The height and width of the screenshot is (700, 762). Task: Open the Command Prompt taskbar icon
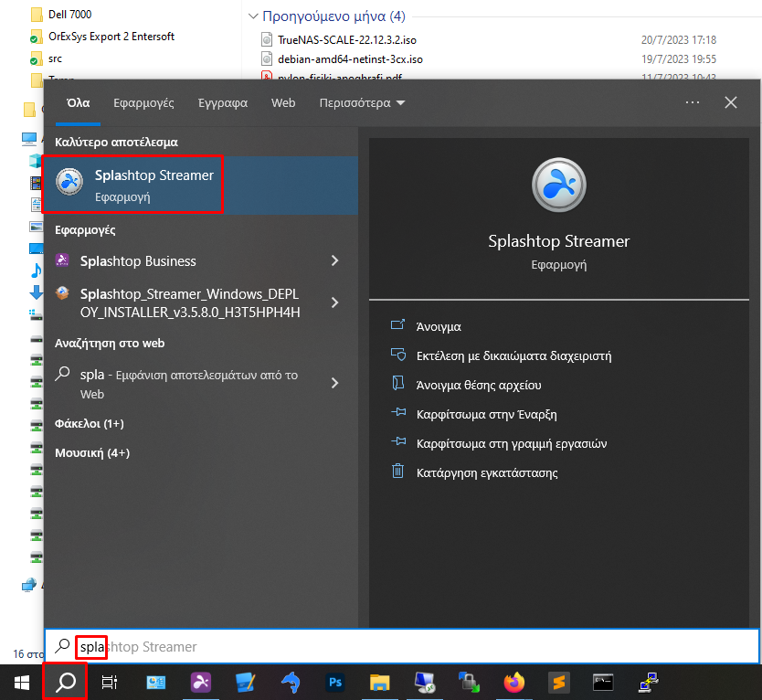[603, 683]
